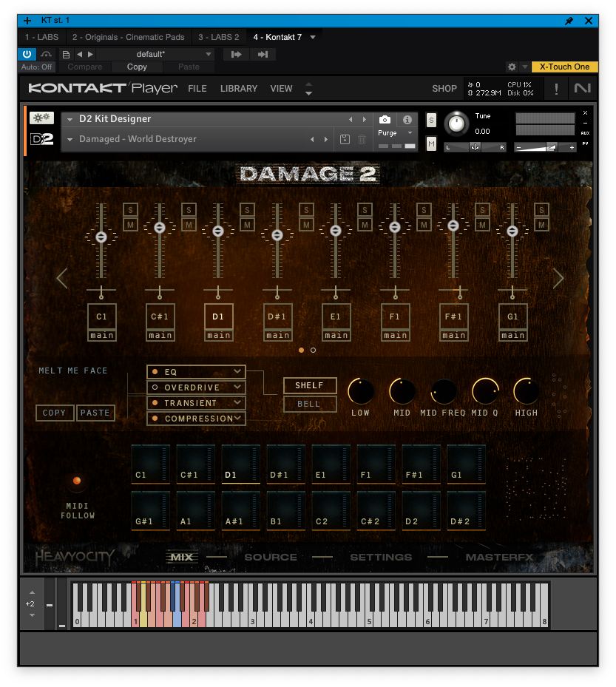Screen dimensions: 616x687
Task: Click the left page arrow of mixer
Action: (62, 278)
